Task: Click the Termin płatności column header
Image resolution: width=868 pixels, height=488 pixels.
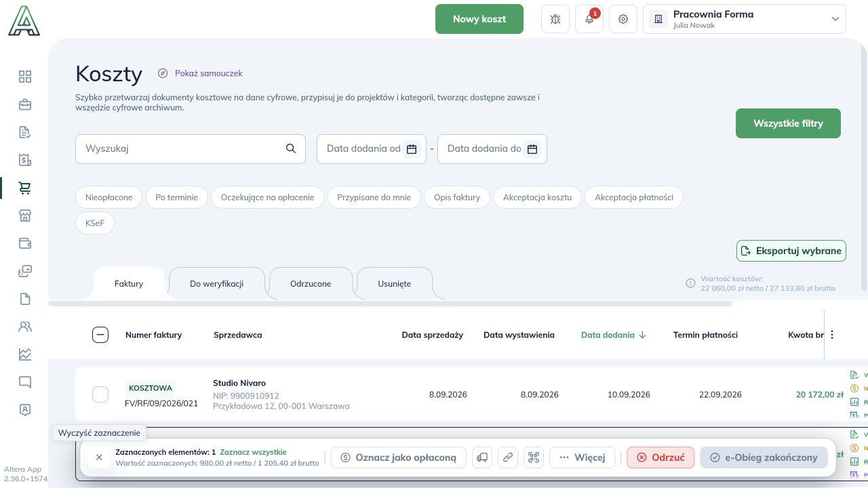Action: 705,335
